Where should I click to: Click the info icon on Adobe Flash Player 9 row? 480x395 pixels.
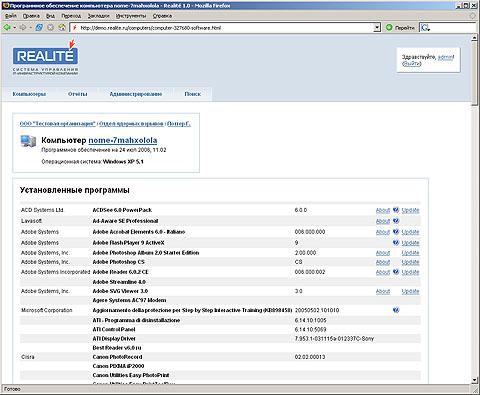(396, 243)
